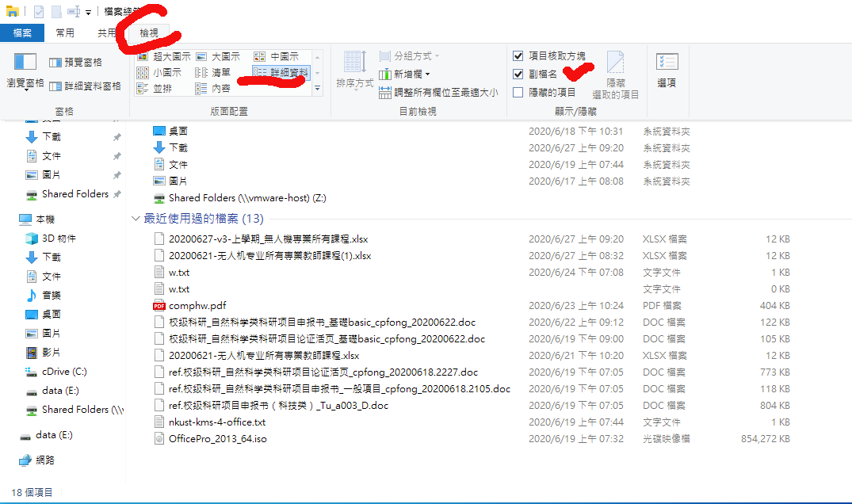Open the 瀏覽窗格 navigation pane button

(x=25, y=71)
